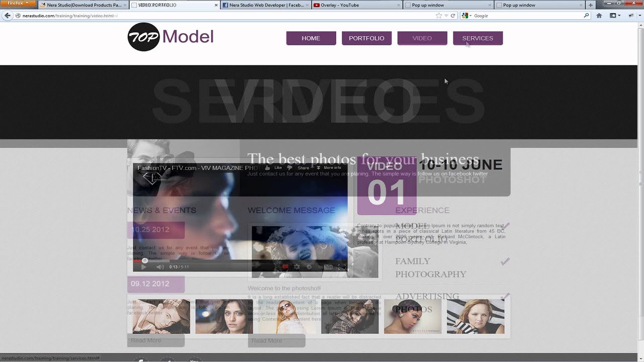Go to the Firefox home page
This screenshot has height=362, width=644.
pyautogui.click(x=599, y=16)
